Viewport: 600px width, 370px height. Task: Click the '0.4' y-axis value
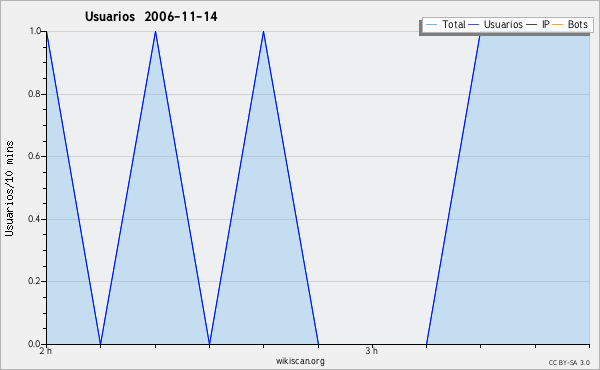pyautogui.click(x=34, y=219)
